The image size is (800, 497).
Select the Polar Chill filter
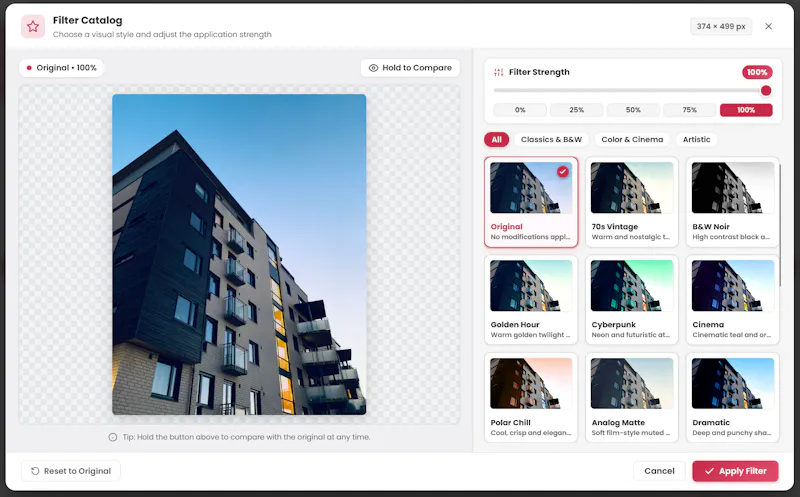pos(531,398)
